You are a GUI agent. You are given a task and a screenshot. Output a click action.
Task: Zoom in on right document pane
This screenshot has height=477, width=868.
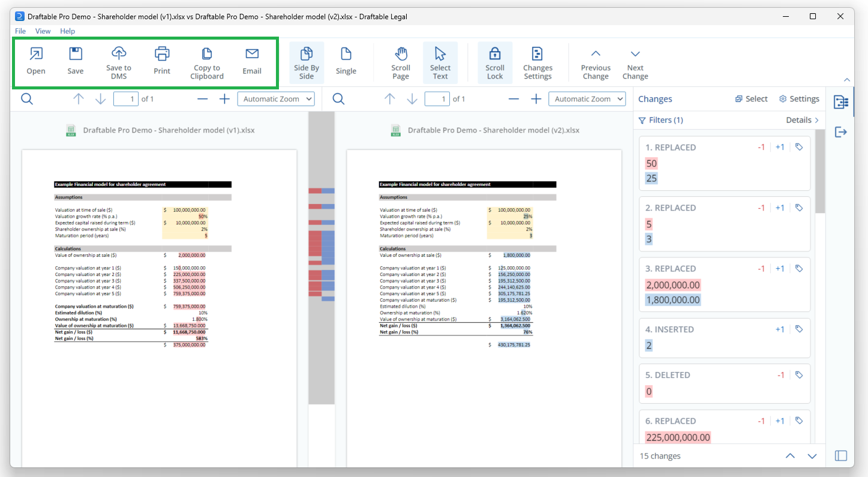tap(536, 99)
